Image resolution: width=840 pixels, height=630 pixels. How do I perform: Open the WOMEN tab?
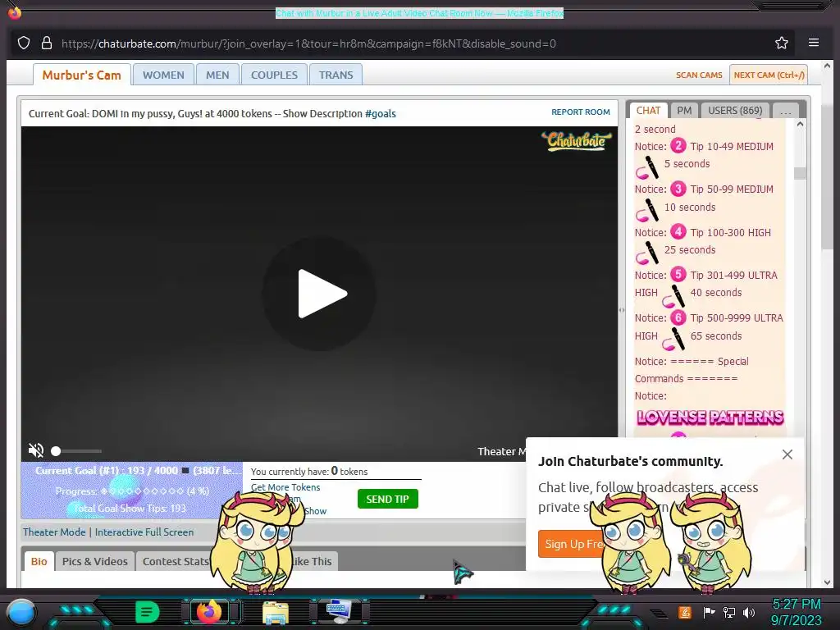pyautogui.click(x=163, y=75)
